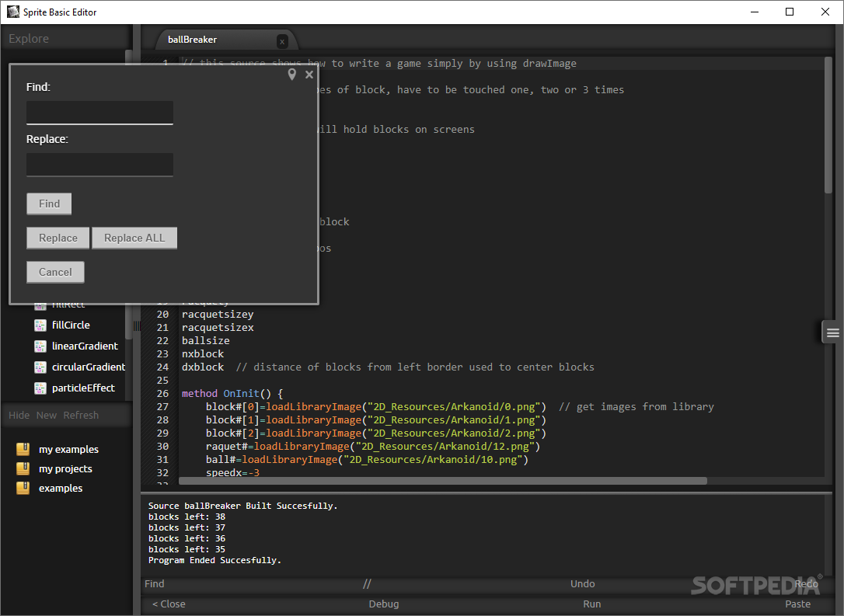
Task: Click the Replace button
Action: coord(58,238)
